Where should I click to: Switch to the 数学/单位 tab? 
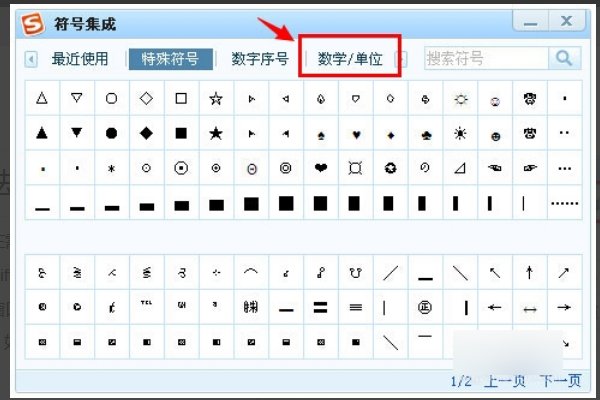tap(350, 59)
